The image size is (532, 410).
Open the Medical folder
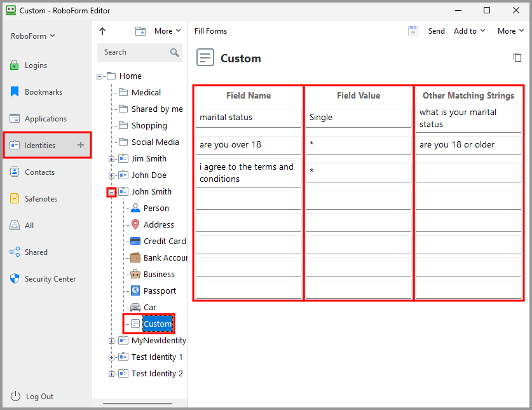tap(140, 92)
